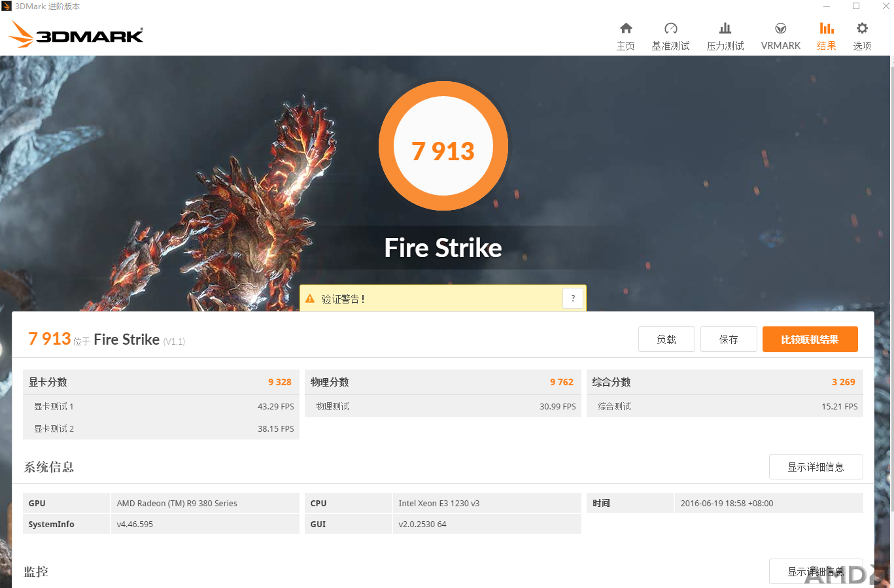
Task: Click the time value 2016-06-19 18:58
Action: 768,503
